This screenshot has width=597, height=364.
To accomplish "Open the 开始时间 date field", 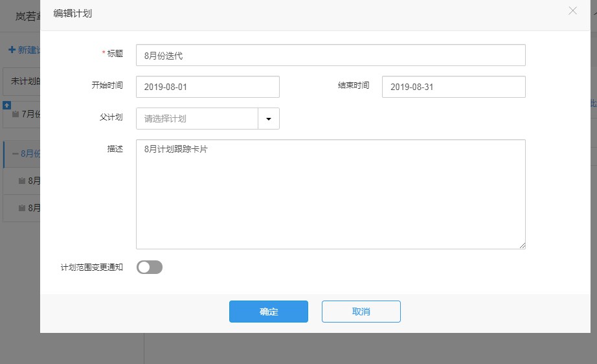I will (x=207, y=87).
